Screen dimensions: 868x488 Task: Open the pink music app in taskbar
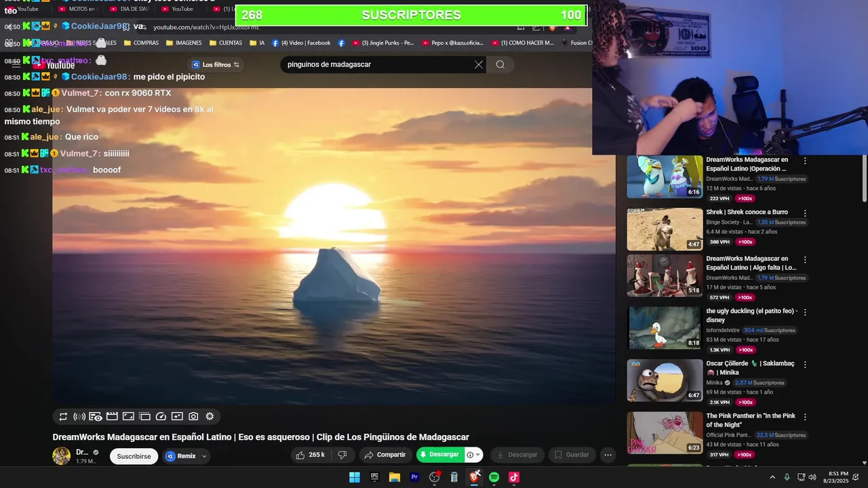(x=514, y=477)
